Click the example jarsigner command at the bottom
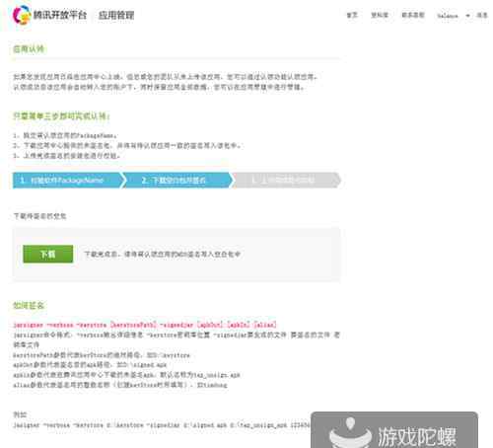Image resolution: width=493 pixels, height=448 pixels. 161,425
